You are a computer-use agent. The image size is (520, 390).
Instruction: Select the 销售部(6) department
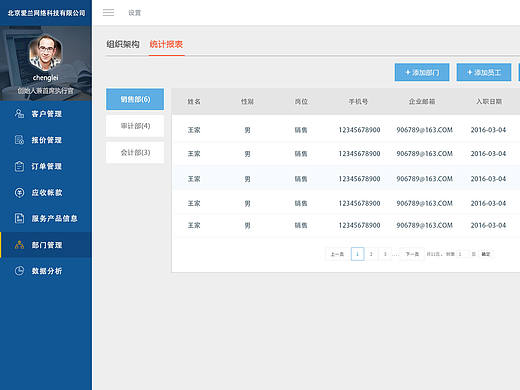click(x=135, y=99)
